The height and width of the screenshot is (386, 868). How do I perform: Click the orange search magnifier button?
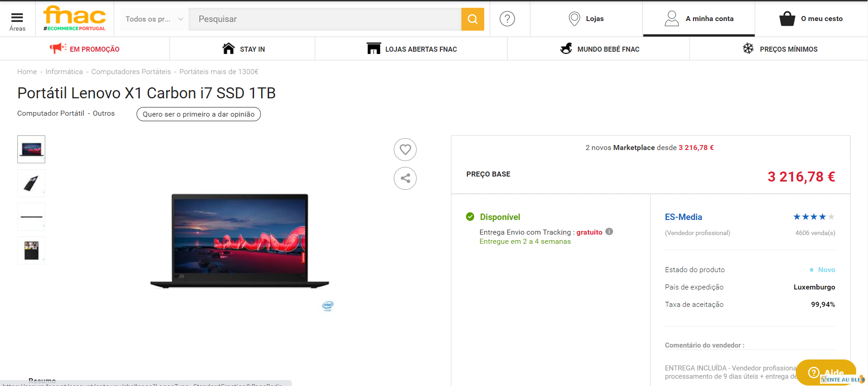click(472, 19)
